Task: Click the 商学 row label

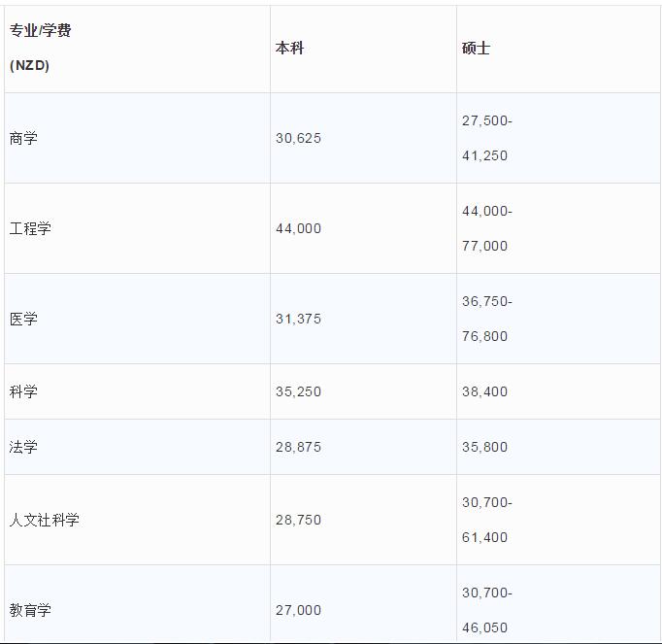Action: 24,138
